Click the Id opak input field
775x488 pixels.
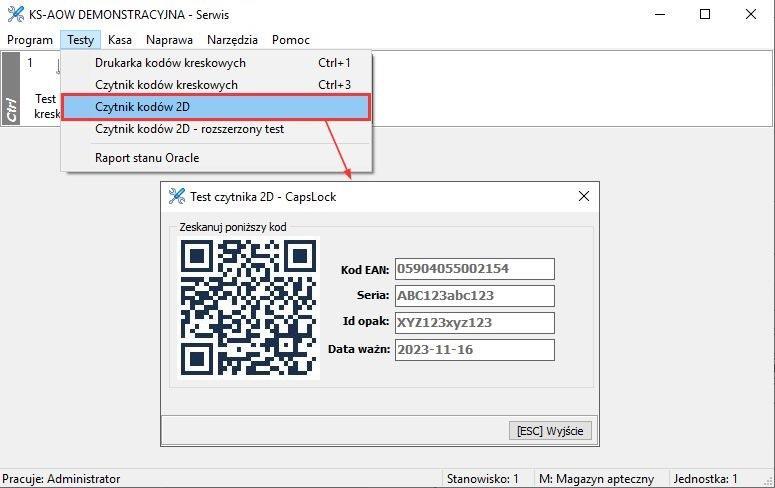click(474, 322)
